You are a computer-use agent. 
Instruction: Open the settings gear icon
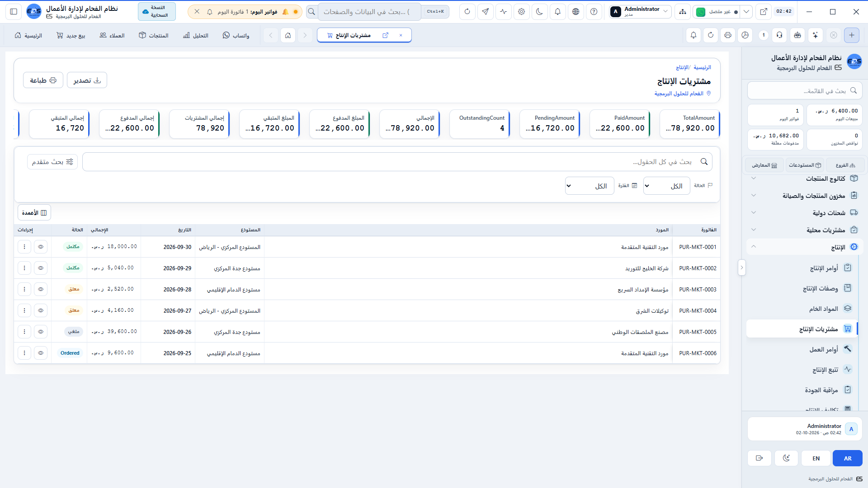click(x=522, y=12)
